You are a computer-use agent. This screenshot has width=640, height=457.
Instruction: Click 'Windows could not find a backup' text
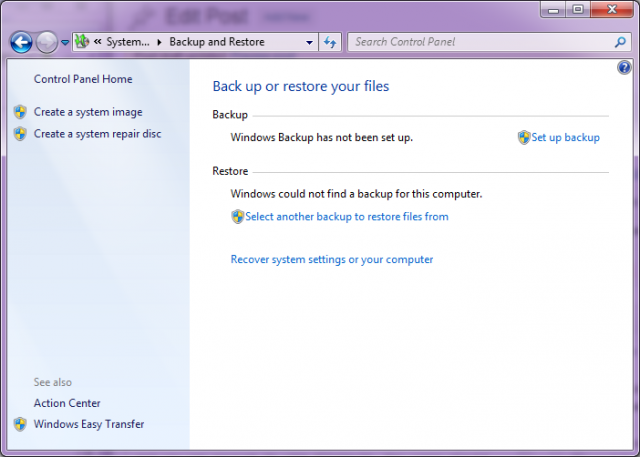point(356,194)
